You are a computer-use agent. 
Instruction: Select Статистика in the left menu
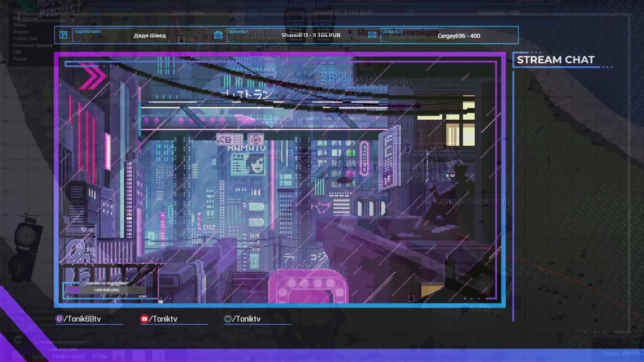25,38
